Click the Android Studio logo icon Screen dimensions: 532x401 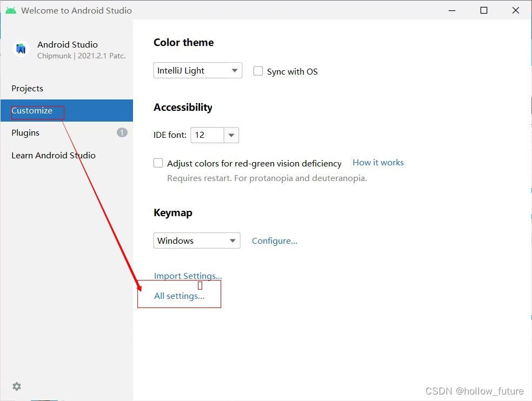21,49
